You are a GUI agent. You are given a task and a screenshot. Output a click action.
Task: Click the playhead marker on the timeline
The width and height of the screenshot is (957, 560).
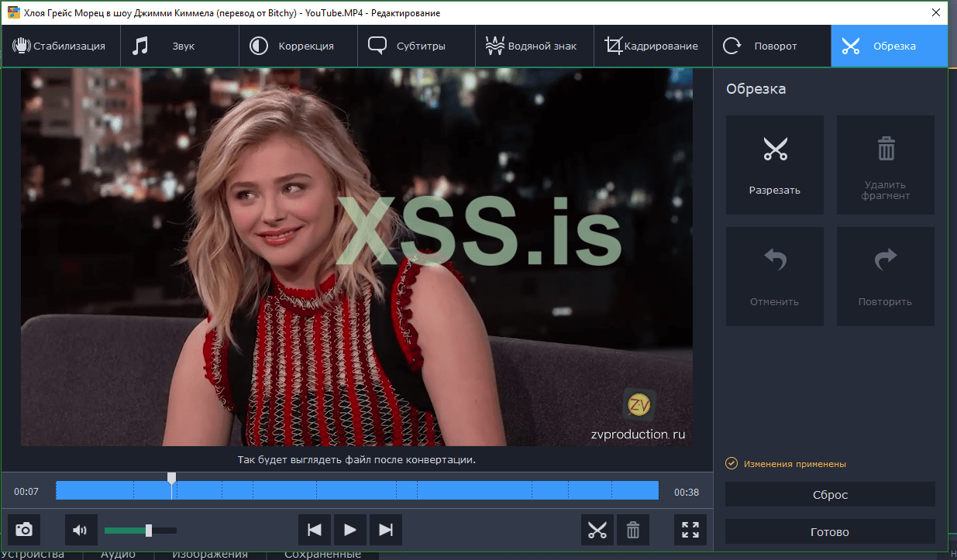click(172, 478)
